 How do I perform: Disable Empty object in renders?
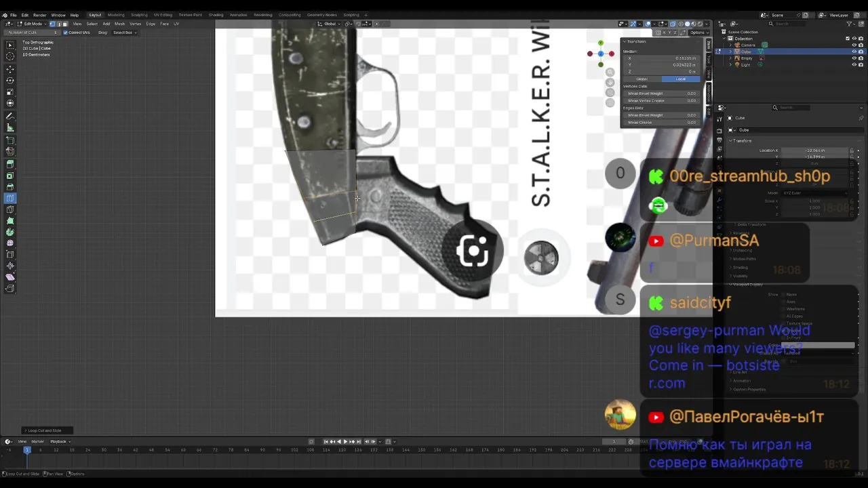(861, 58)
